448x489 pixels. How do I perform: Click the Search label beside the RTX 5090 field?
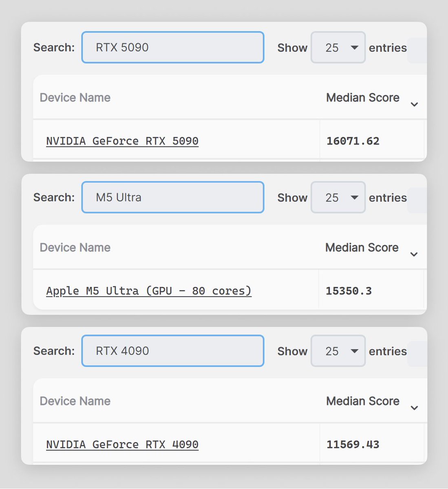54,48
